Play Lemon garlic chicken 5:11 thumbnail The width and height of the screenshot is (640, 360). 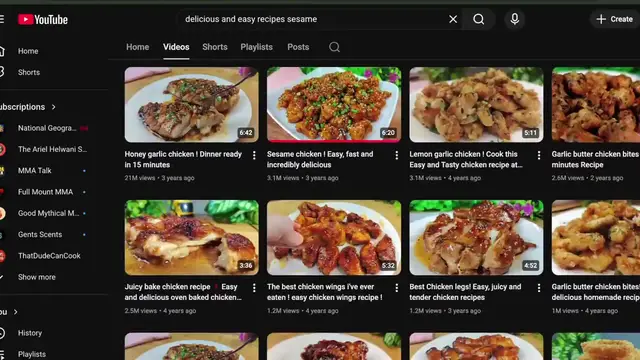tap(476, 105)
